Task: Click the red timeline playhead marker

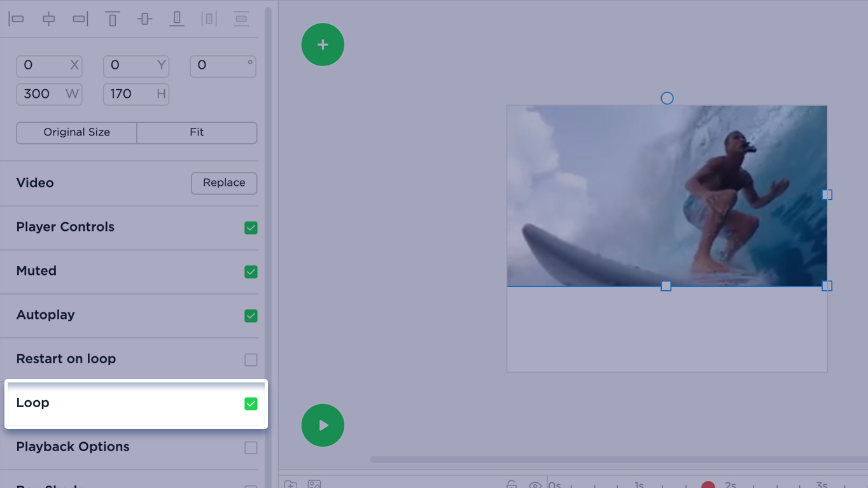Action: pos(708,485)
